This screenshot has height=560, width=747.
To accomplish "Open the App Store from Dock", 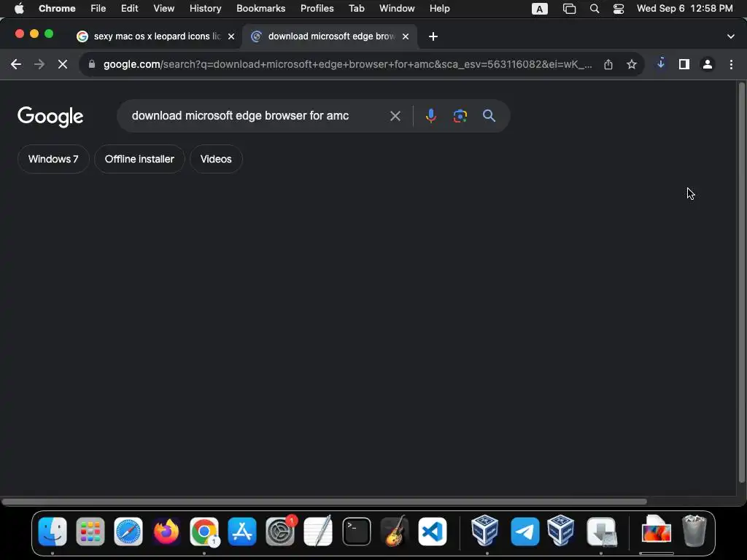I will click(242, 532).
